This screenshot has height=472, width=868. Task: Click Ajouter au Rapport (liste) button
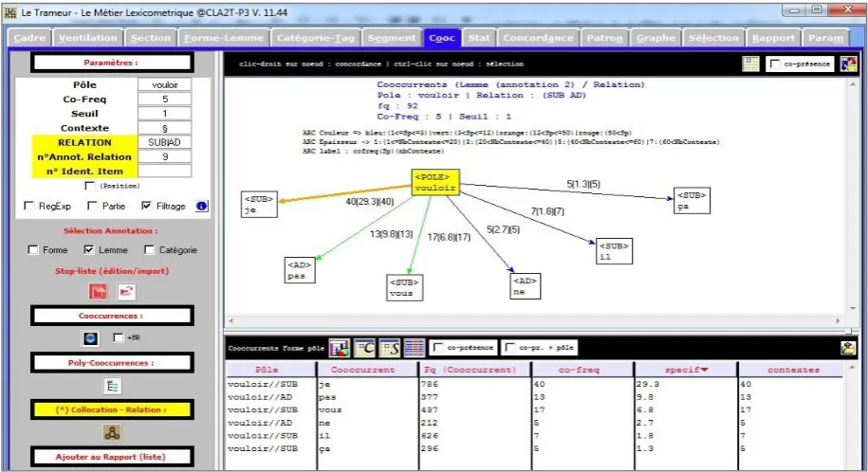[112, 457]
